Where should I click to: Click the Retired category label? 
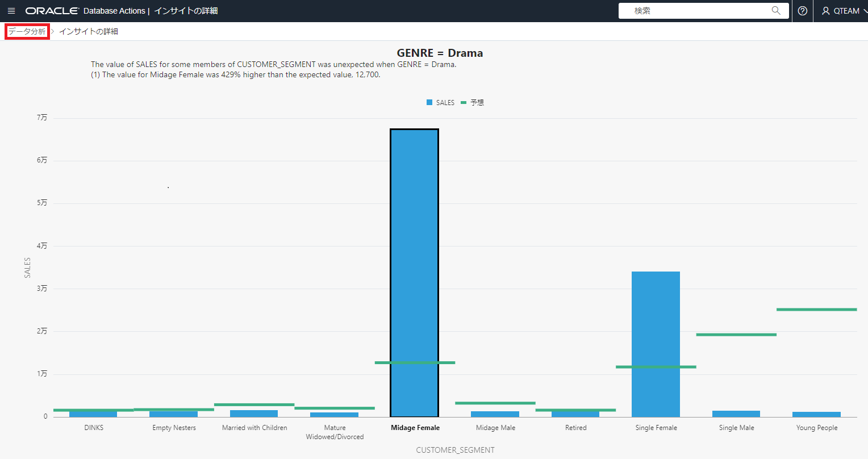[575, 428]
